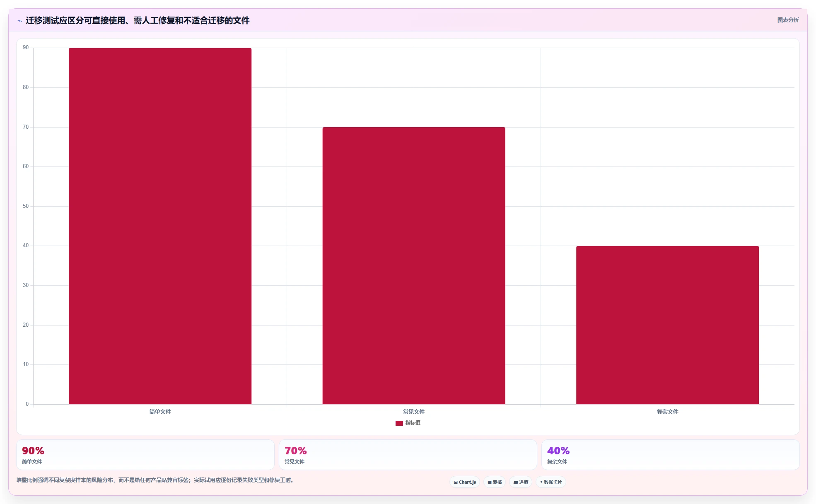Select the 表格 tag pill
816x504 pixels.
point(495,482)
